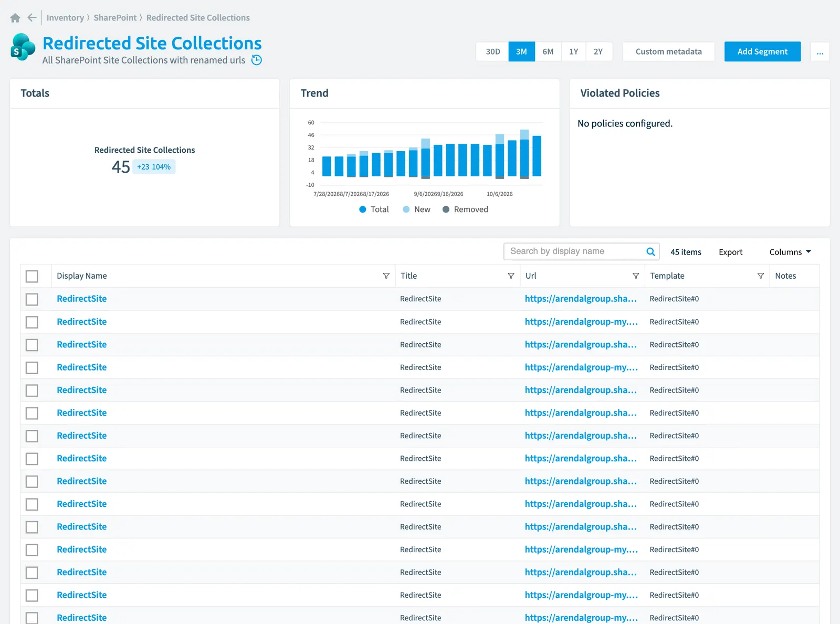
Task: Select the 2Y time range
Action: coord(598,51)
